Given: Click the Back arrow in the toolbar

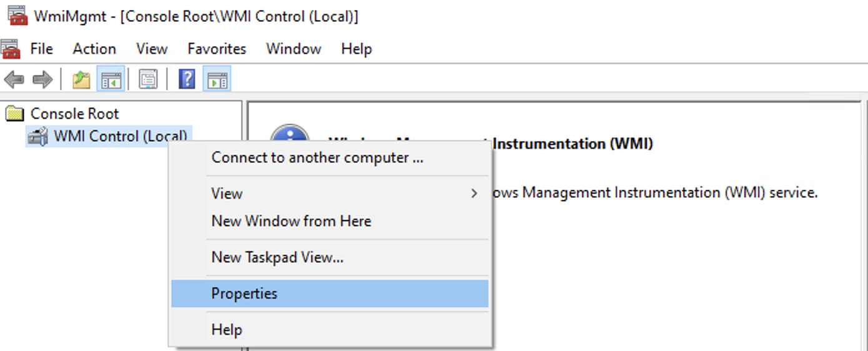Looking at the screenshot, I should (14, 79).
